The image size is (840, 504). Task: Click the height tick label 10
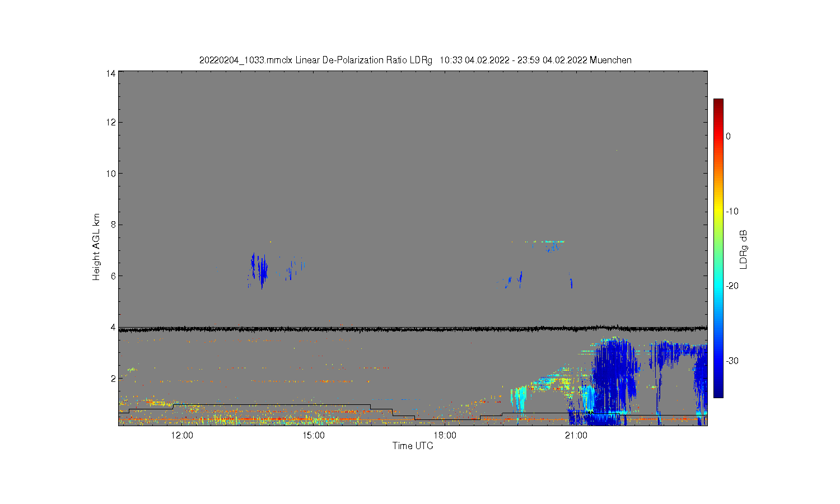coord(111,174)
